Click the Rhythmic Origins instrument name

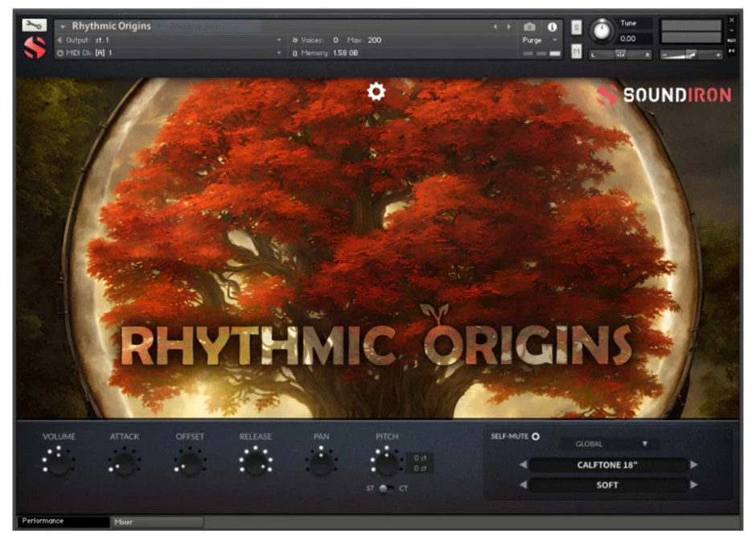coord(111,26)
